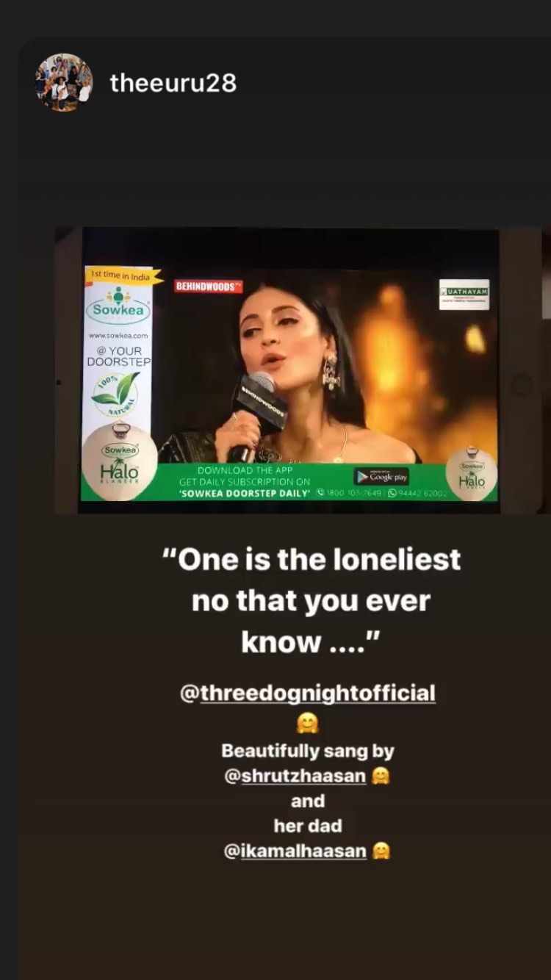Open theeuru28 profile picture avatar
This screenshot has height=980, width=551.
(x=64, y=82)
